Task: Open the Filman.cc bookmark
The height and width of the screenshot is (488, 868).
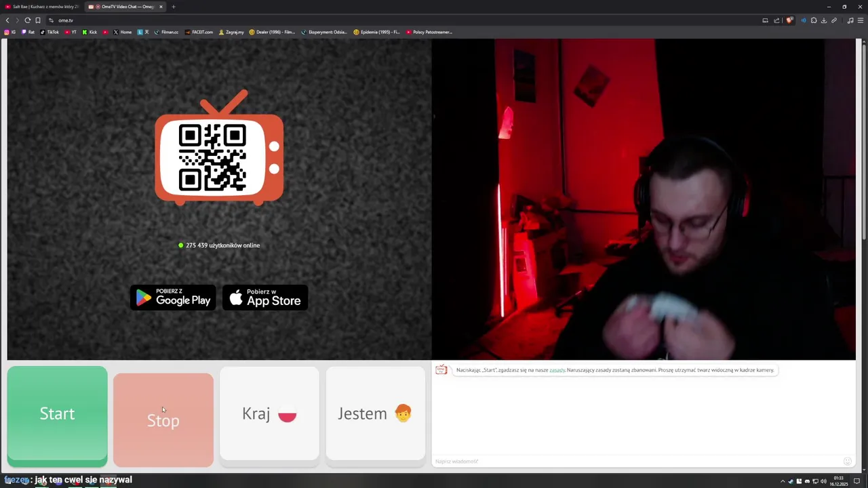Action: click(166, 32)
